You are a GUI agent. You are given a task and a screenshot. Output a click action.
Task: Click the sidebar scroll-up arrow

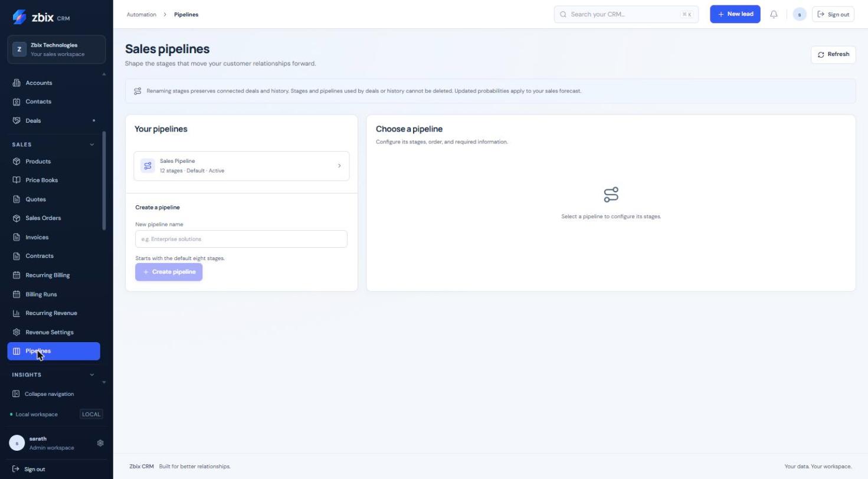[104, 74]
